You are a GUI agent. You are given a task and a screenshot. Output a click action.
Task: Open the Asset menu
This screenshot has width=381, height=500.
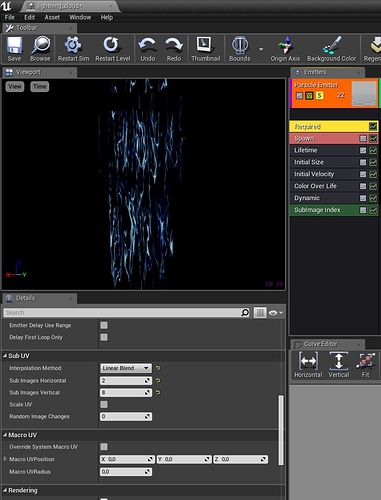click(x=52, y=17)
